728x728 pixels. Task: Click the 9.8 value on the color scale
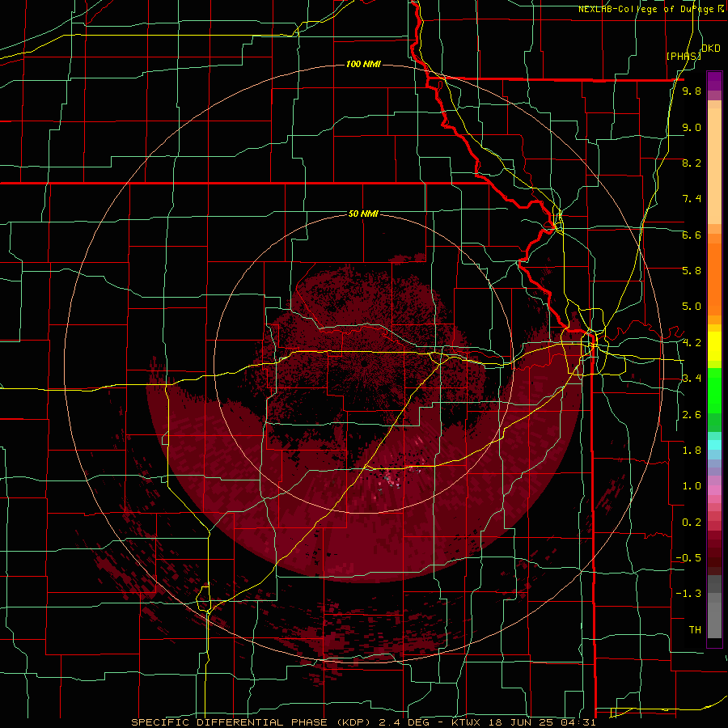[x=692, y=91]
